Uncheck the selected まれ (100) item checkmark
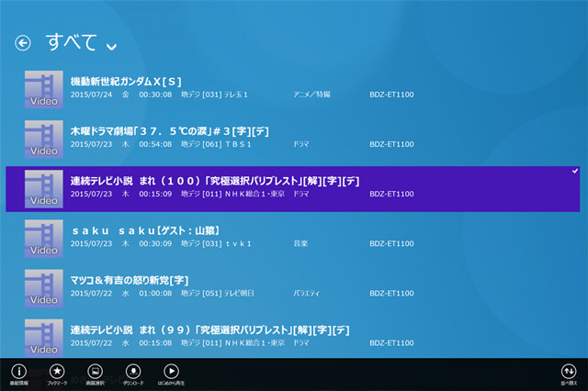The image size is (588, 391). (x=574, y=171)
